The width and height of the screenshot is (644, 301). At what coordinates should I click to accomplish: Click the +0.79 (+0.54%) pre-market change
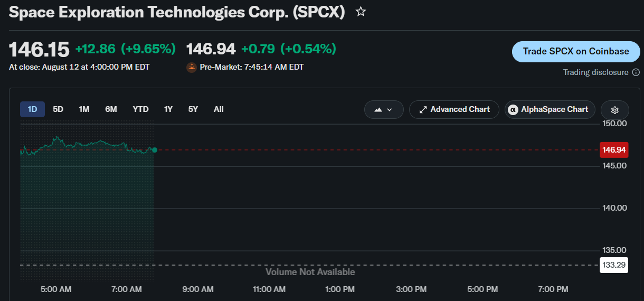click(x=289, y=49)
